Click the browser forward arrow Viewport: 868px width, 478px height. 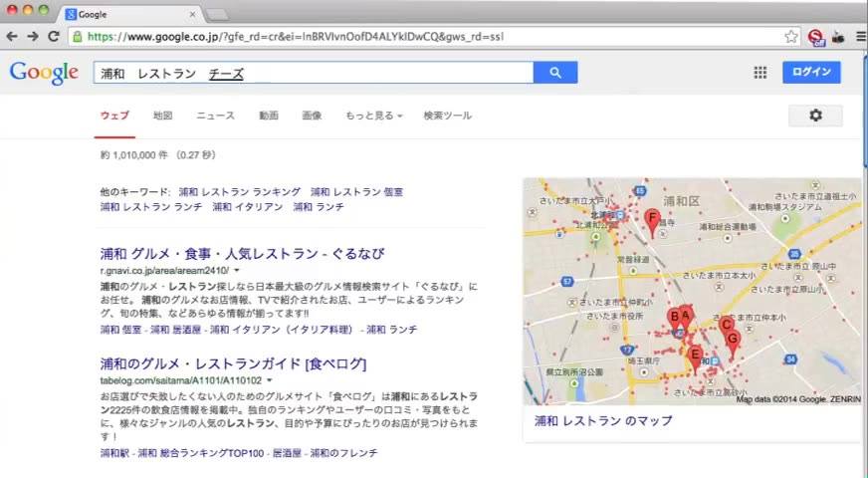[33, 37]
